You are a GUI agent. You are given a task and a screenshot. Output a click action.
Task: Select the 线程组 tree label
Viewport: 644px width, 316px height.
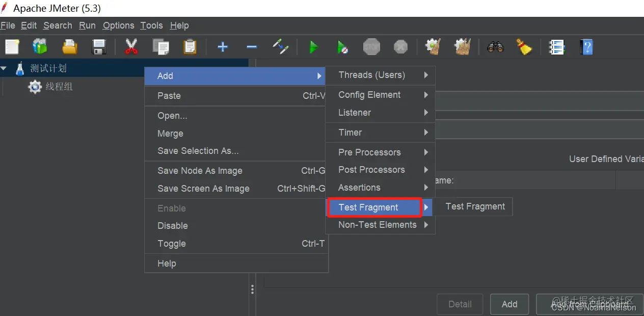click(59, 87)
